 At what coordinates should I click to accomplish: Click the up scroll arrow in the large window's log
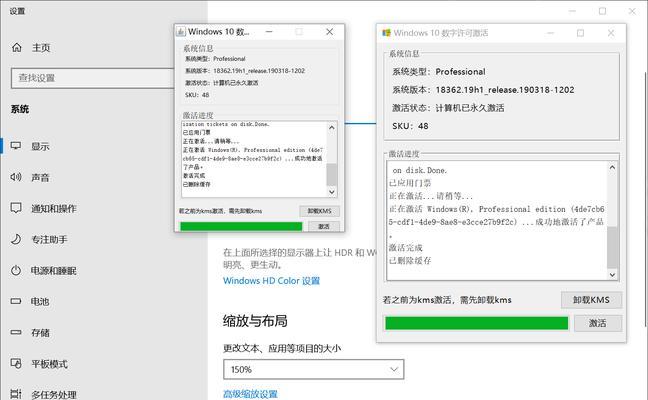[612, 167]
